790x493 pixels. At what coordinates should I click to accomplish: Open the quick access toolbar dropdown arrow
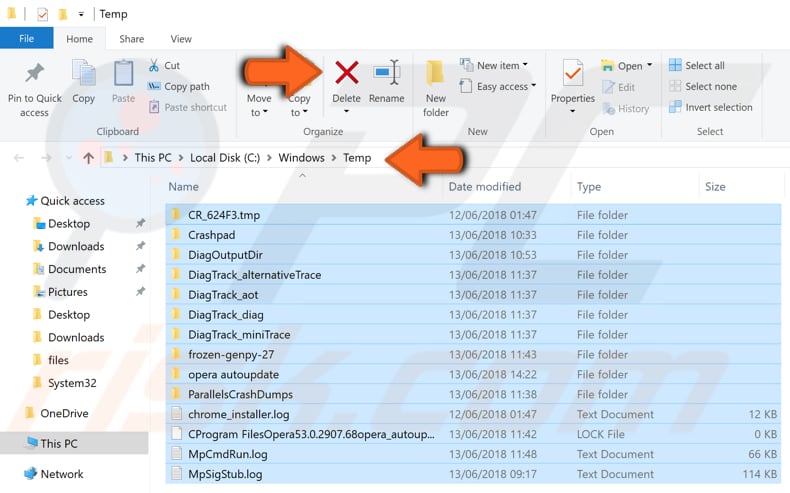pos(81,15)
